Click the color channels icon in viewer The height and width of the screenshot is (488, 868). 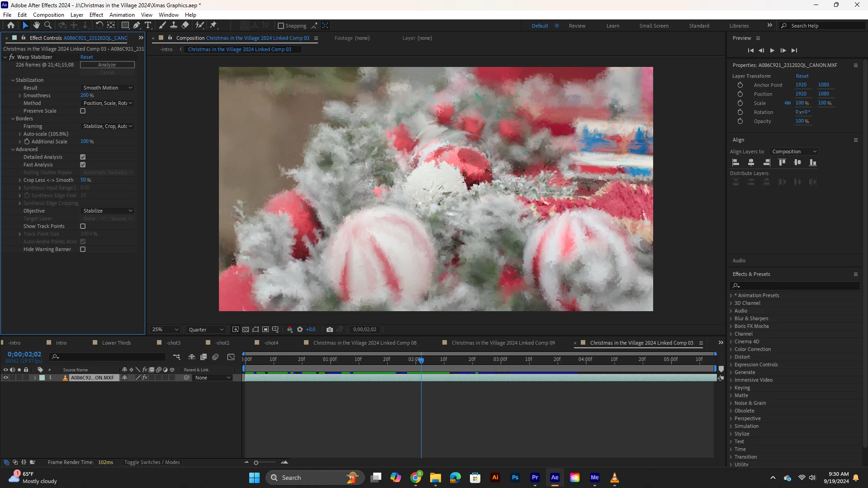coord(290,329)
